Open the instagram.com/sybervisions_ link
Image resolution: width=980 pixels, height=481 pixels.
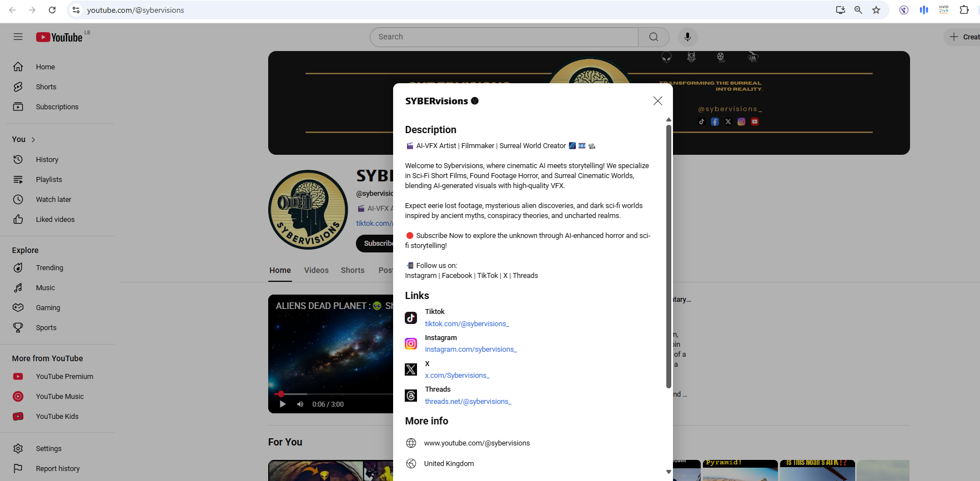click(471, 350)
